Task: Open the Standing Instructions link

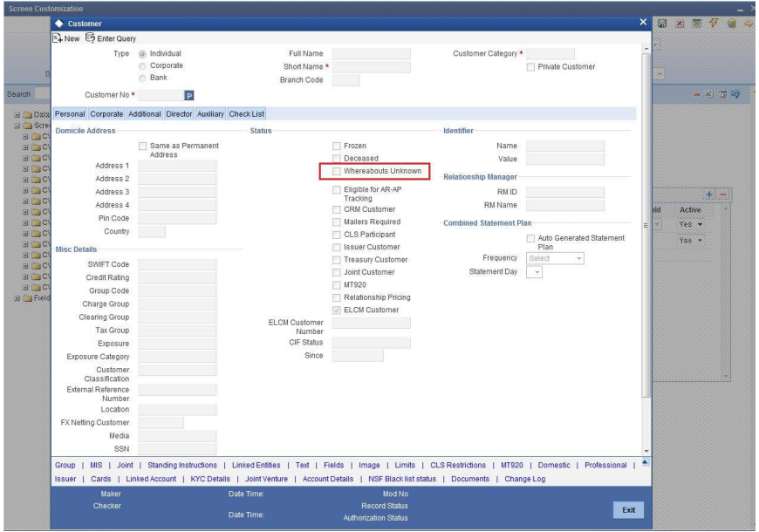Action: [182, 465]
